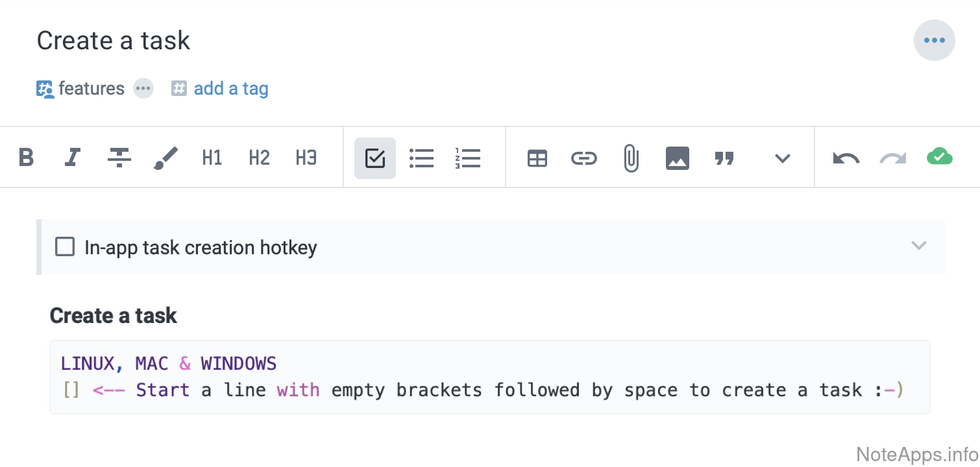
Task: Insert a block quote
Action: click(x=724, y=158)
